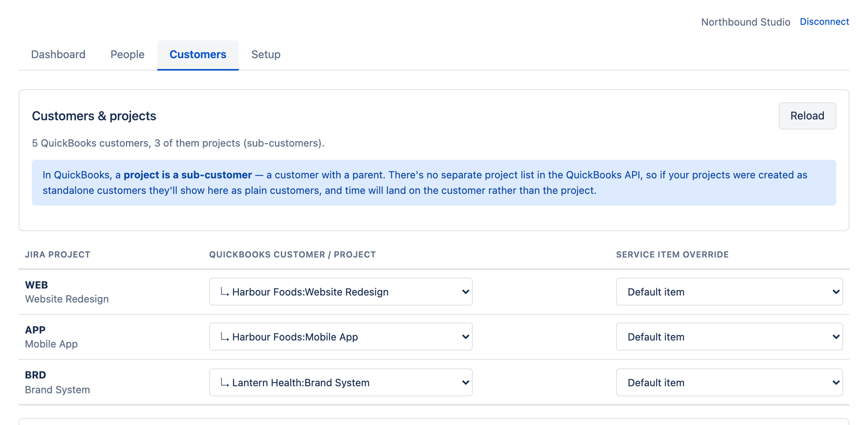Open the Harbour Foods:Website Redesign dropdown
868x425 pixels.
[341, 292]
